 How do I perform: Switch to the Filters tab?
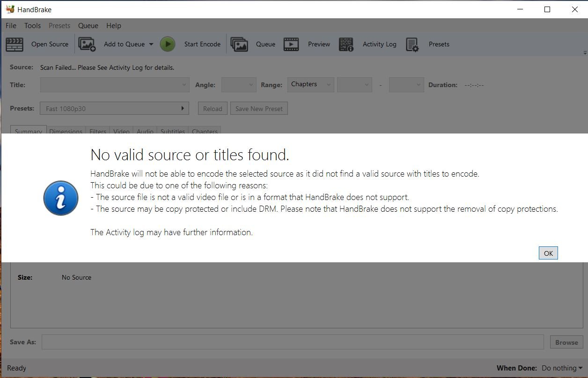point(98,130)
